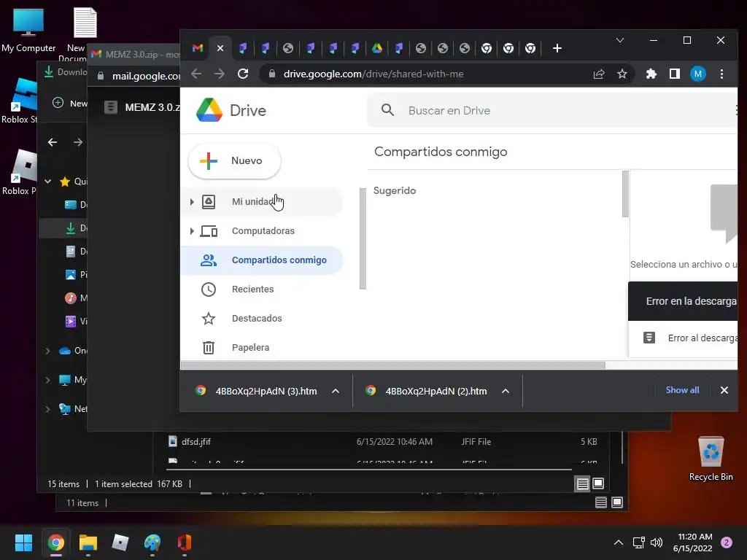Open Roblox from the taskbar
747x560 pixels.
[x=120, y=542]
